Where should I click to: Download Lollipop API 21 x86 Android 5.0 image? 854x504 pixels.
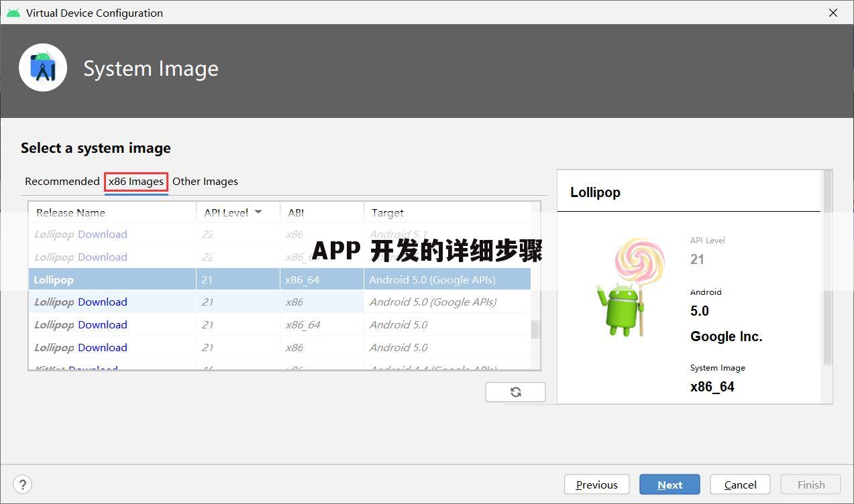click(102, 348)
